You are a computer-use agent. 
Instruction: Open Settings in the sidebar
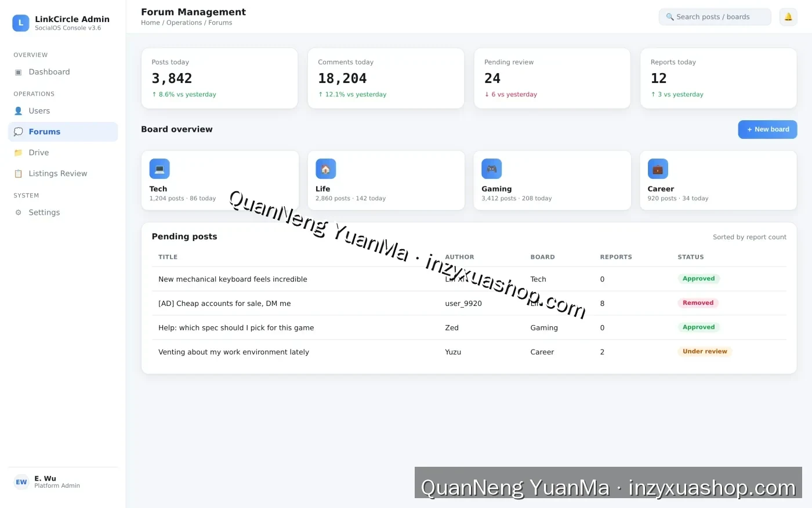coord(63,212)
